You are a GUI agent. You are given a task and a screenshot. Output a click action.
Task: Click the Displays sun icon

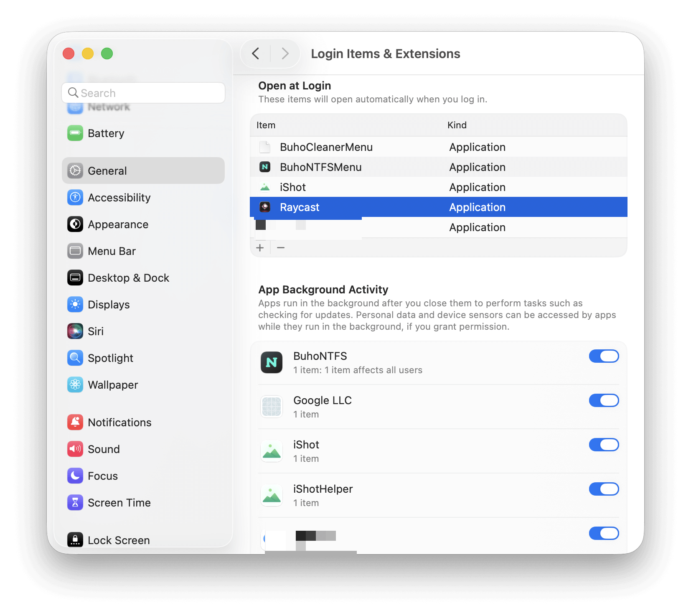[75, 305]
